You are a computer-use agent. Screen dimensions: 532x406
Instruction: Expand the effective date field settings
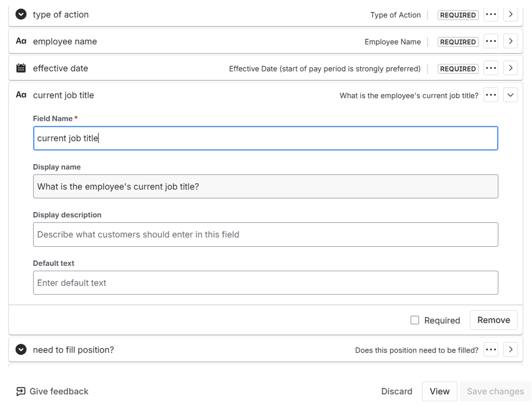510,68
